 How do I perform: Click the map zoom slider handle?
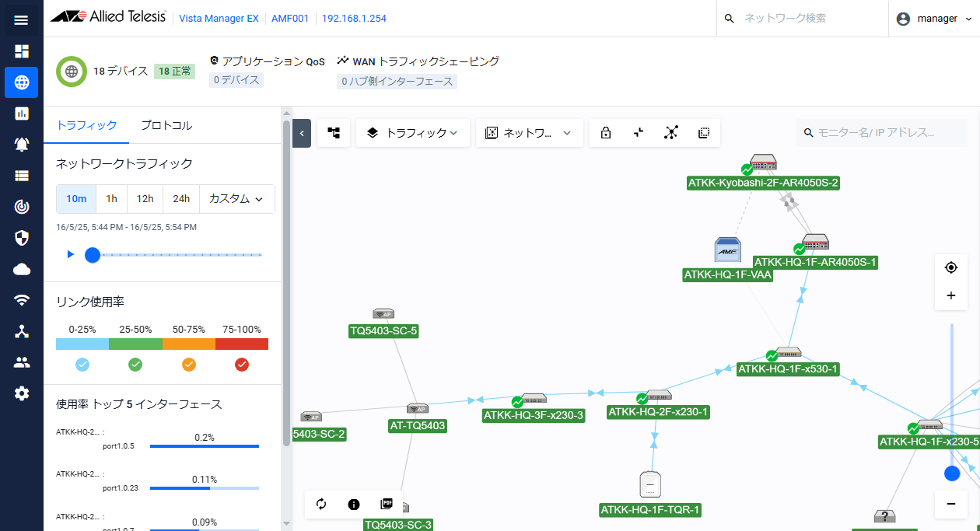(951, 473)
